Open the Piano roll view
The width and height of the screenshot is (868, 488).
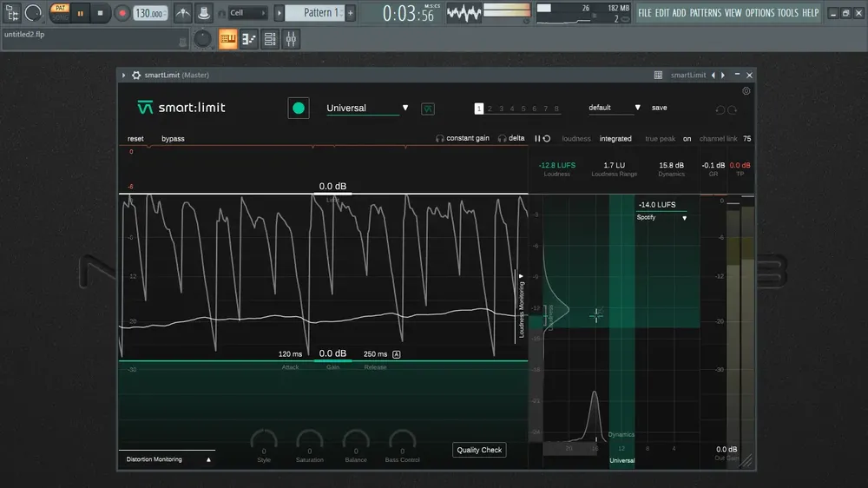click(x=248, y=39)
